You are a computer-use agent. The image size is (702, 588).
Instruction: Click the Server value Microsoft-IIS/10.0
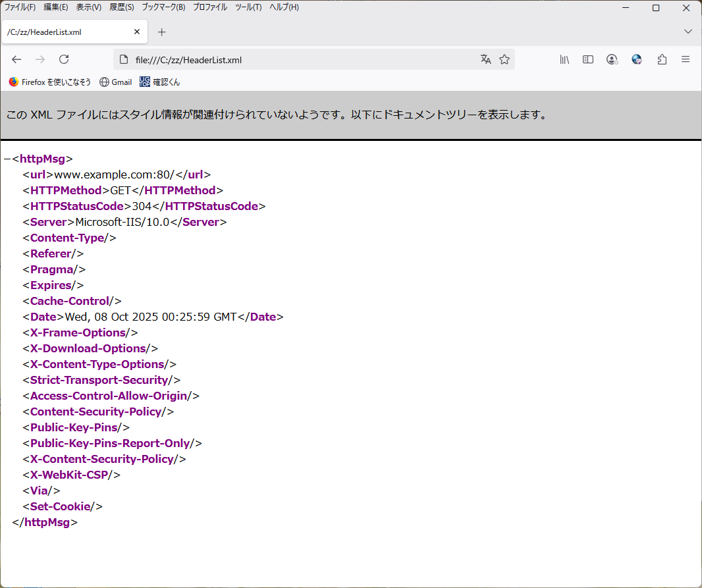click(x=122, y=222)
